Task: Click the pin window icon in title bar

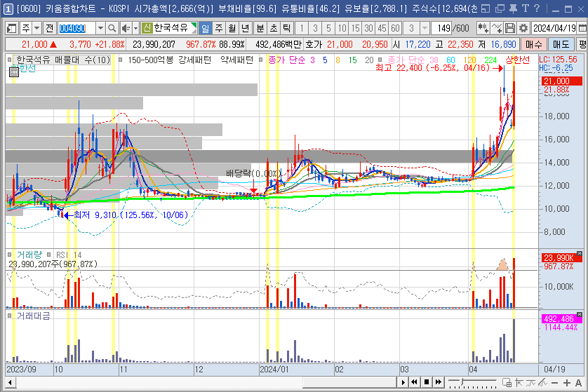Action: click(513, 8)
